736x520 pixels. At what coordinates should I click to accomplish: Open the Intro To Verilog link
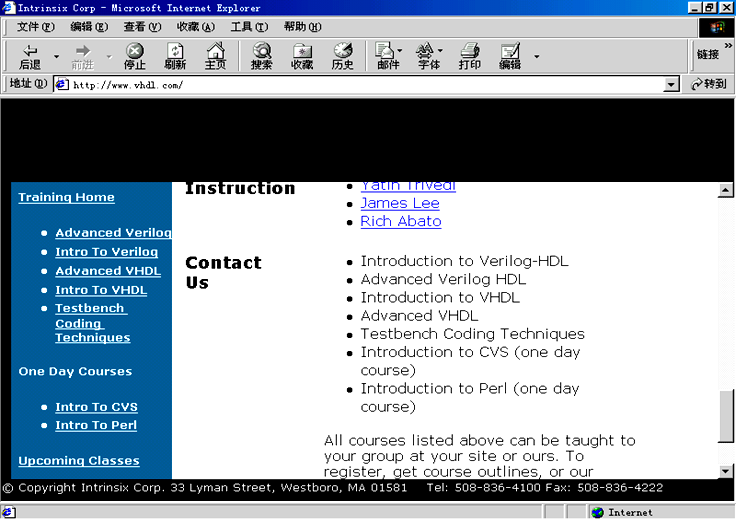click(x=107, y=252)
